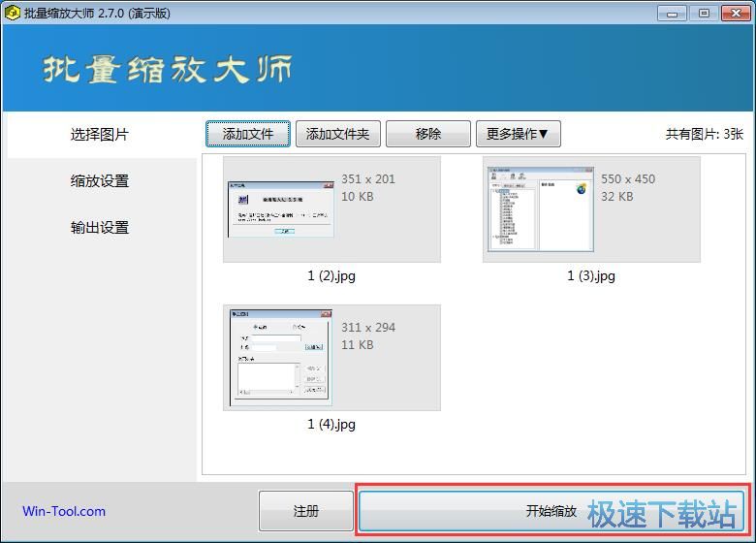Viewport: 756px width, 543px height.
Task: Click the 移除 button
Action: click(428, 134)
